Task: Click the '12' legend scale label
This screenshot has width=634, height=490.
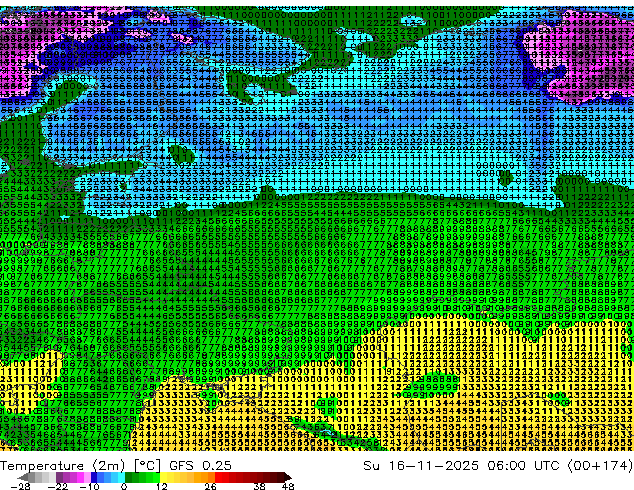Action: coord(162,486)
